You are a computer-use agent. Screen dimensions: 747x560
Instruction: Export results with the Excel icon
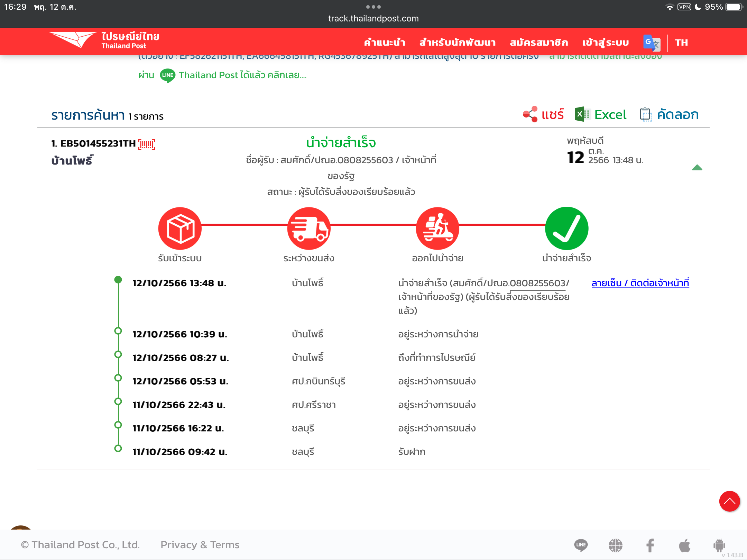click(x=582, y=114)
